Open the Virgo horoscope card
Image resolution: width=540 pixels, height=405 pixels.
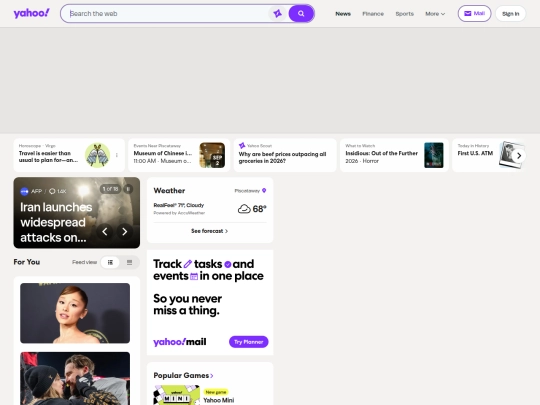(x=69, y=155)
